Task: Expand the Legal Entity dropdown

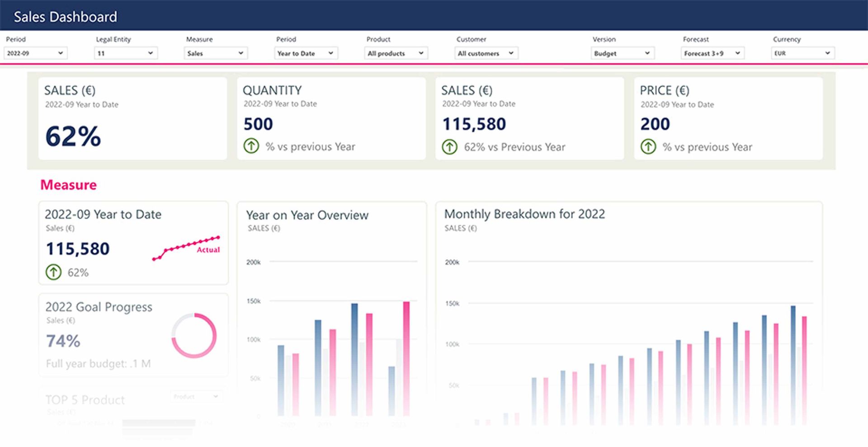Action: click(x=126, y=53)
